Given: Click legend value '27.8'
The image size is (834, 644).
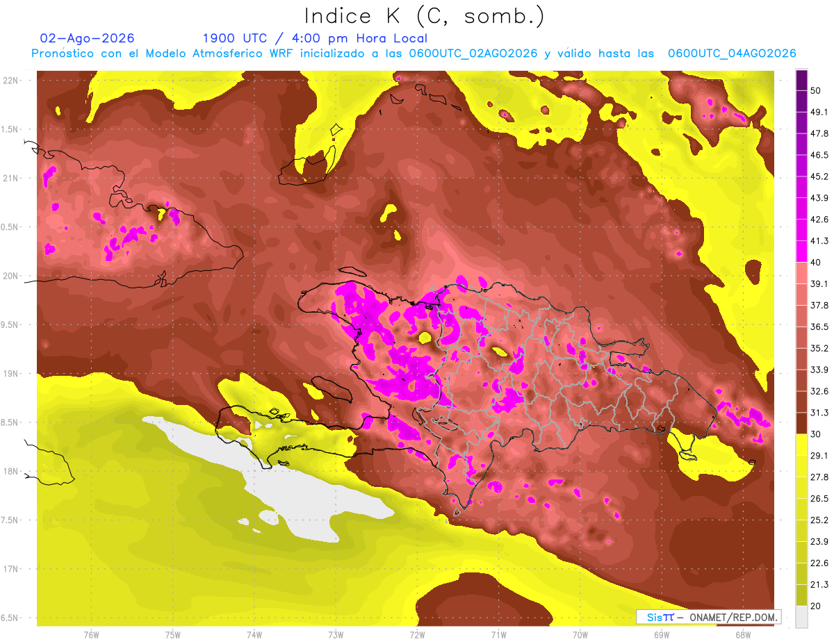Looking at the screenshot, I should click(819, 477).
